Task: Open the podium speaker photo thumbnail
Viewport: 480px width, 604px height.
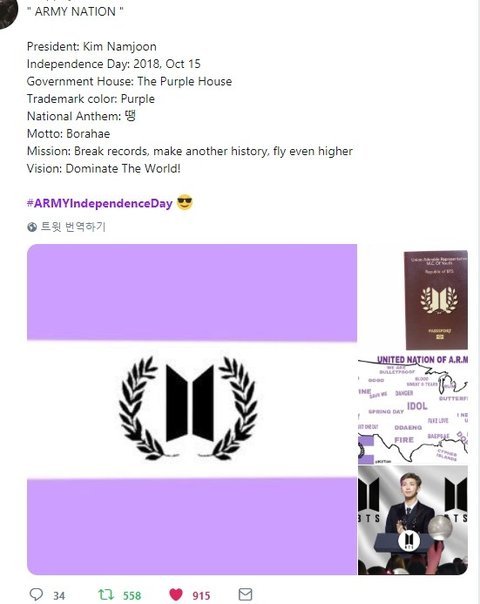Action: pyautogui.click(x=413, y=520)
